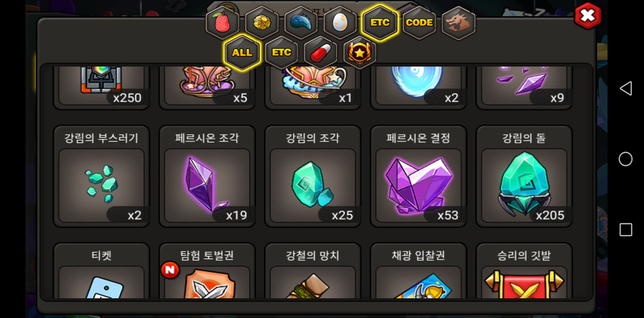
Task: Select the gold ore category icon
Action: click(262, 23)
